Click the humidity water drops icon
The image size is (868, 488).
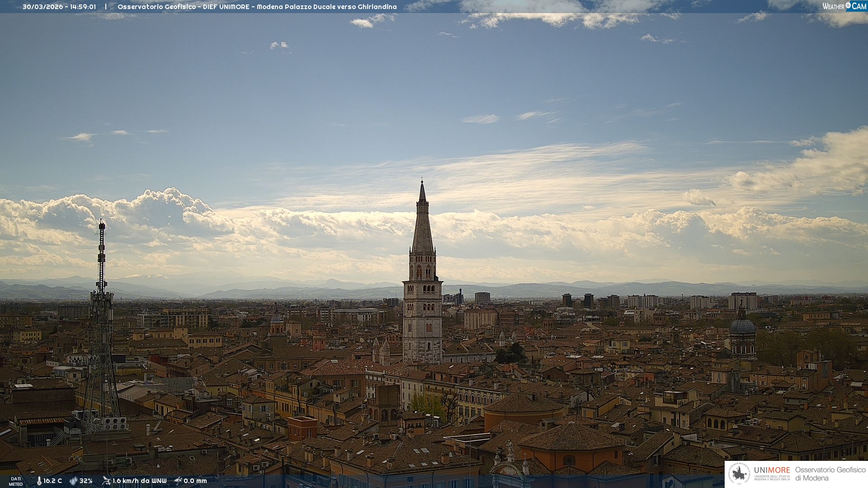[73, 481]
